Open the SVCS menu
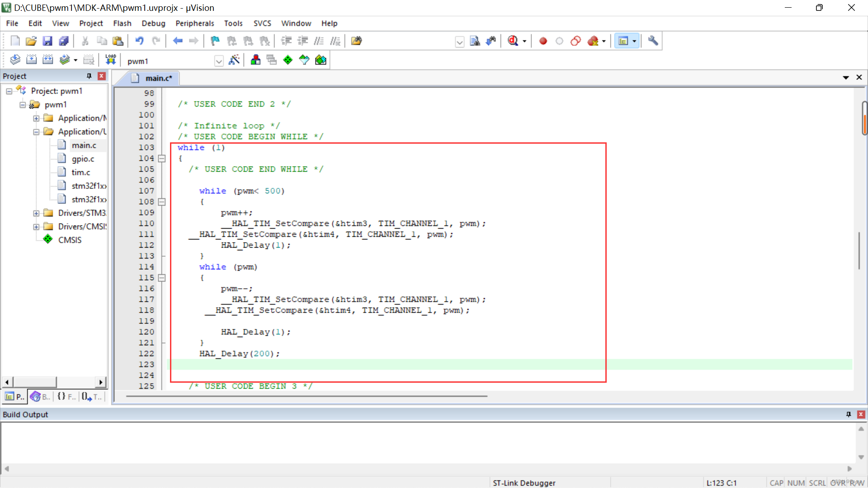 click(262, 23)
